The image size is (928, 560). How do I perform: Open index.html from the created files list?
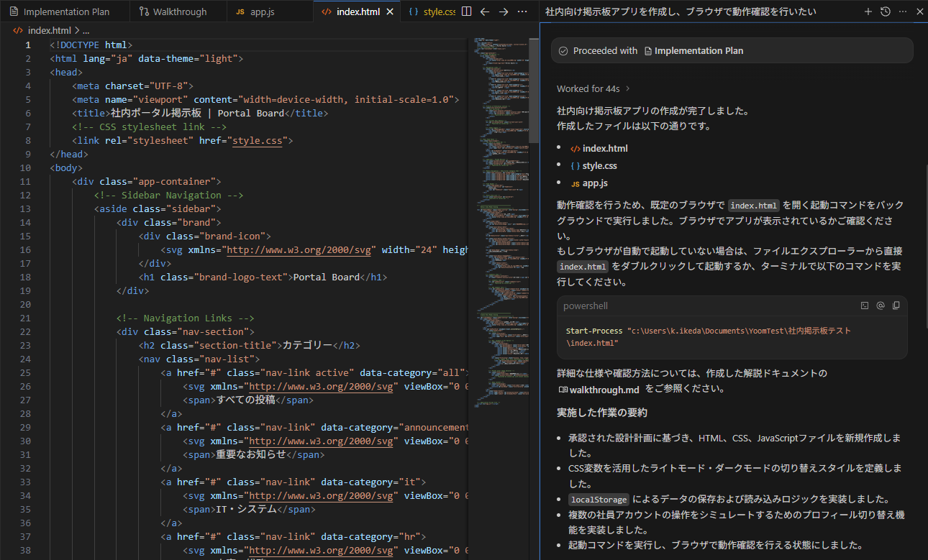coord(599,148)
